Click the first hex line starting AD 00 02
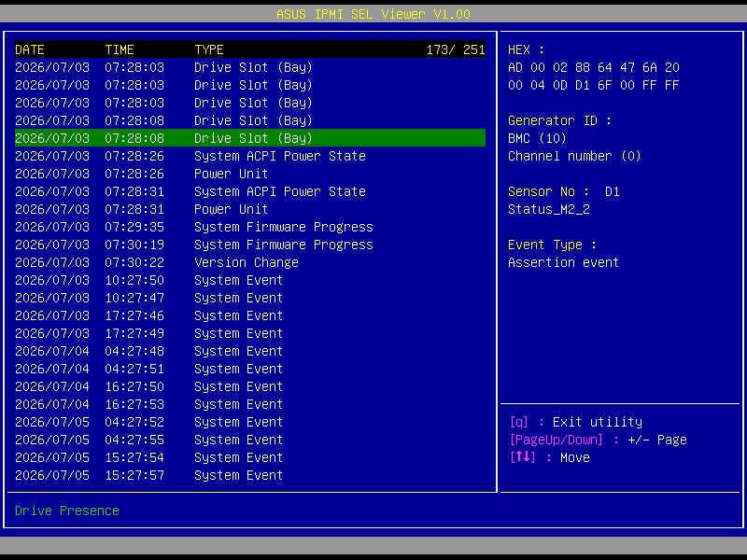This screenshot has width=747, height=560. (x=594, y=67)
